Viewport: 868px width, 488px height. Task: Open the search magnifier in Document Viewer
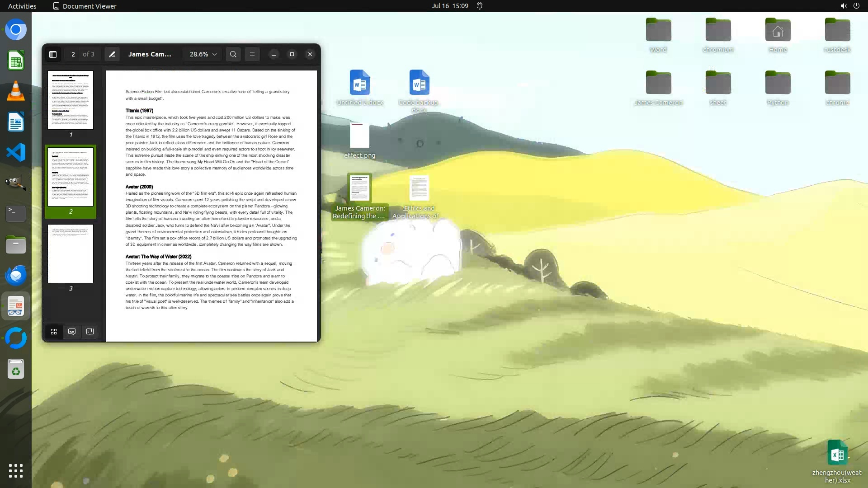click(233, 54)
